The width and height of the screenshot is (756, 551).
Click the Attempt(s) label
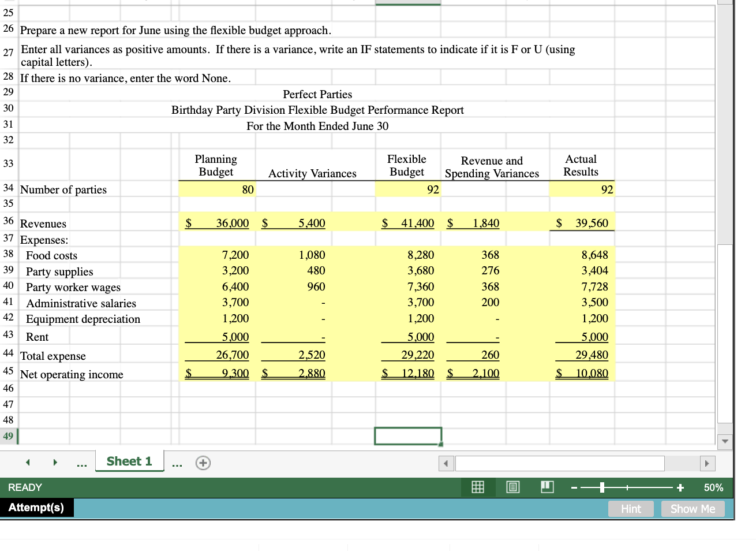pos(37,508)
